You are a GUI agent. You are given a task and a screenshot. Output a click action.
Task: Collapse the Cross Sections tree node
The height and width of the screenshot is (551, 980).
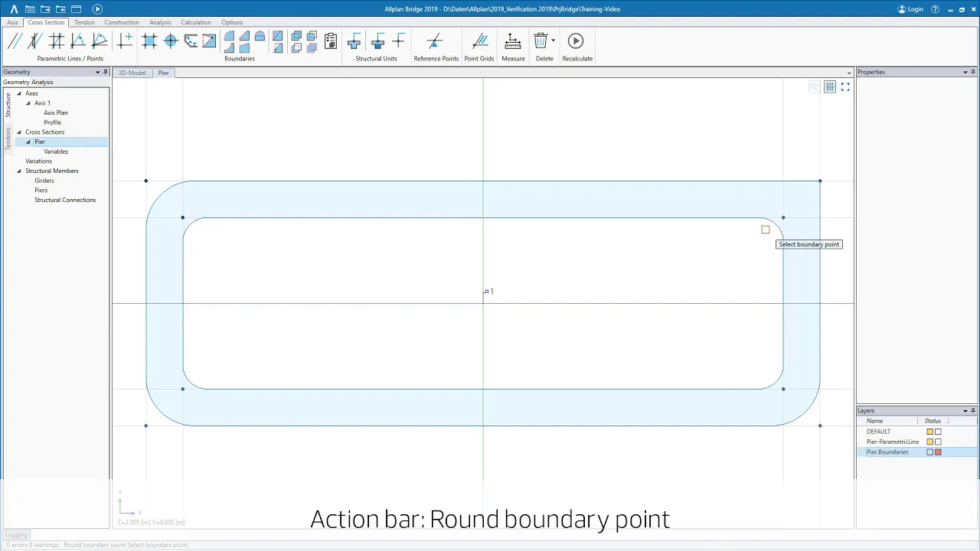pyautogui.click(x=19, y=132)
